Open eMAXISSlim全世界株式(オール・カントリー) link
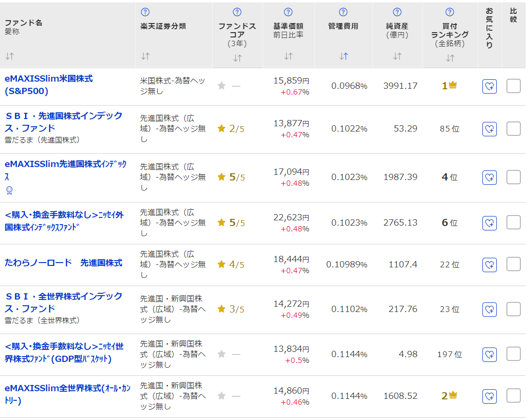This screenshot has width=529, height=420. pos(68,395)
